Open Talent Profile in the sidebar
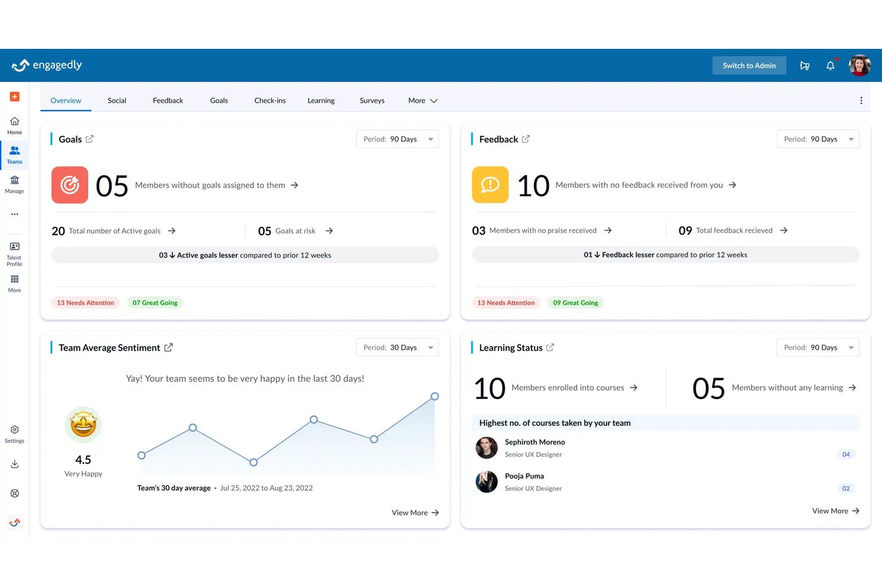The height and width of the screenshot is (588, 882). pyautogui.click(x=15, y=254)
